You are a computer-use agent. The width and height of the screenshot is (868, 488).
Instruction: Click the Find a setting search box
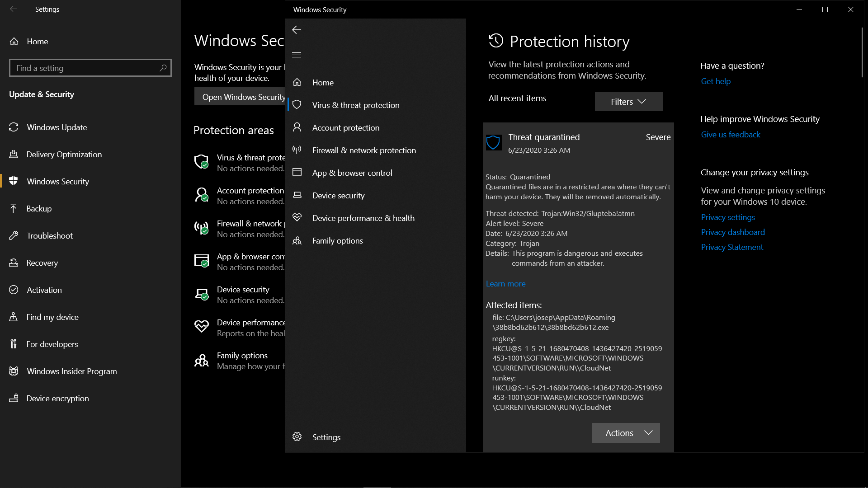coord(90,68)
